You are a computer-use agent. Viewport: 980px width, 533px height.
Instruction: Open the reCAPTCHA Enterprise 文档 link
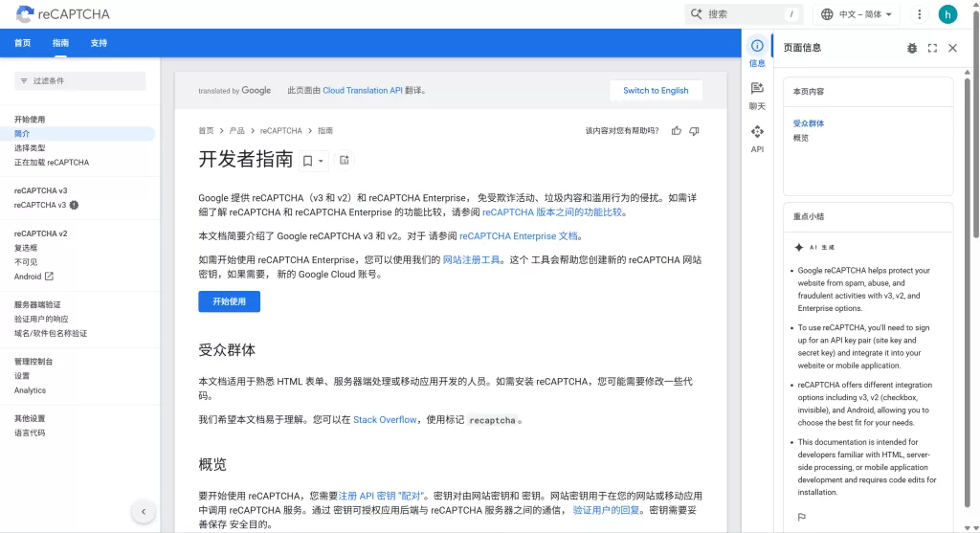(x=518, y=236)
